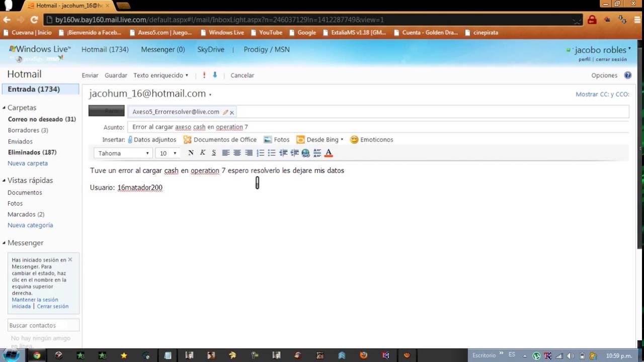Viewport: 644px width, 362px height.
Task: Increase paragraph indent
Action: click(x=294, y=153)
